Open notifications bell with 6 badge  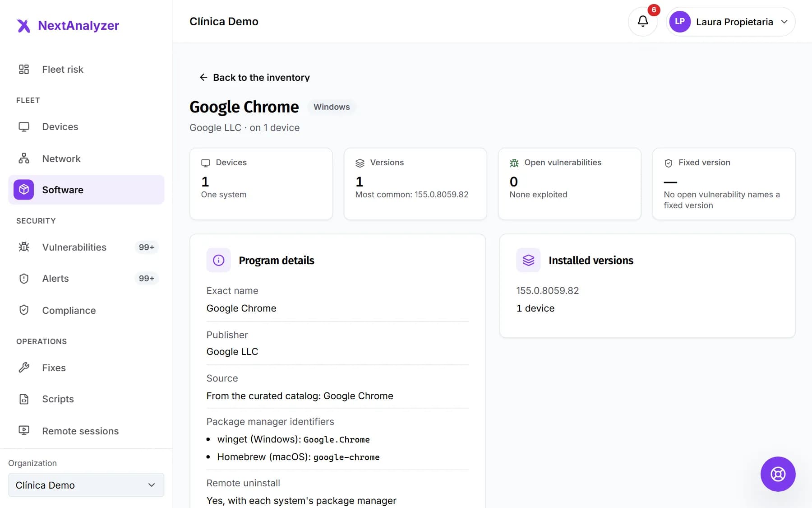coord(643,21)
